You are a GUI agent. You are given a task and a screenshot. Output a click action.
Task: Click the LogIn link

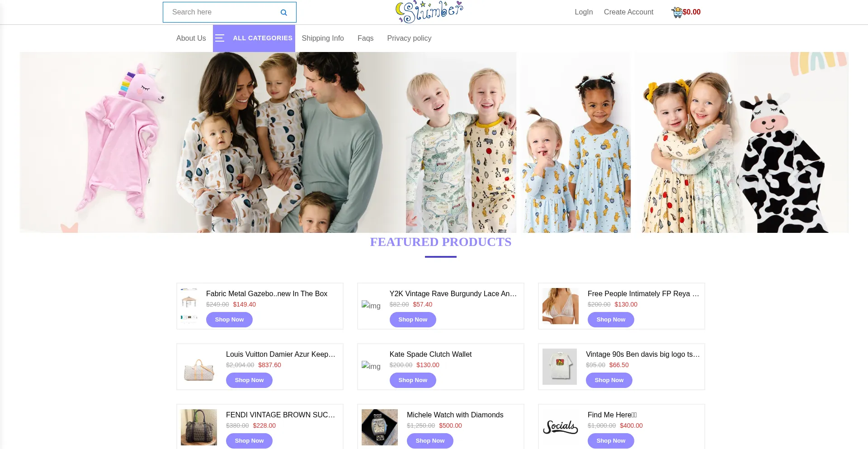(584, 12)
